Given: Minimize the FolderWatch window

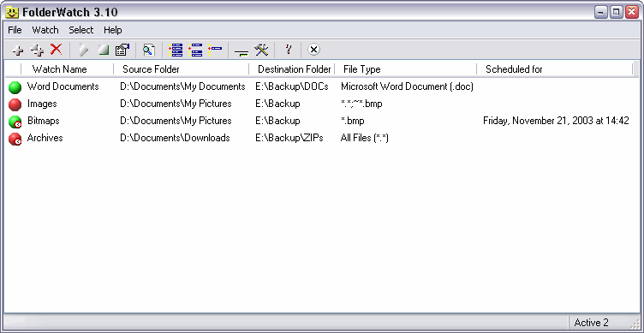Looking at the screenshot, I should click(x=601, y=12).
